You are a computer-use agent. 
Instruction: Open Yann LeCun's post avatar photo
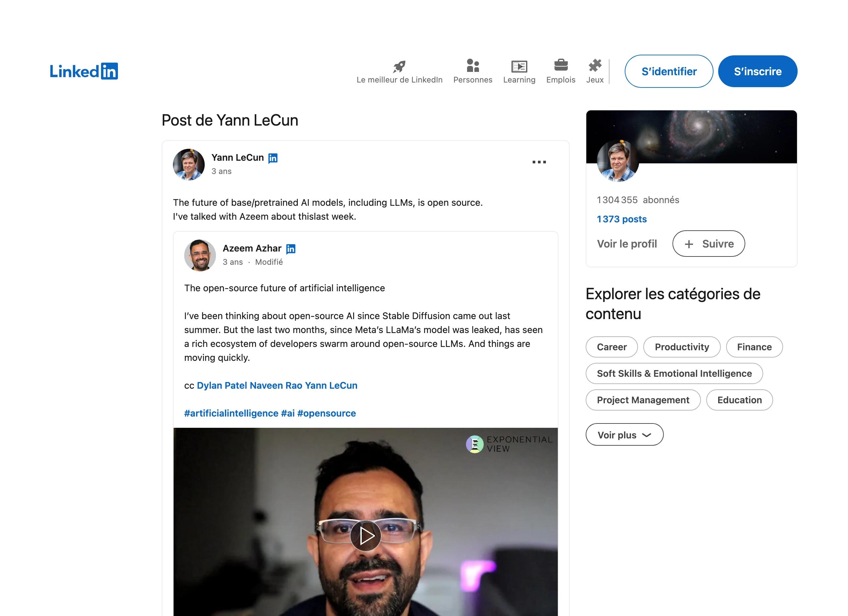point(188,165)
